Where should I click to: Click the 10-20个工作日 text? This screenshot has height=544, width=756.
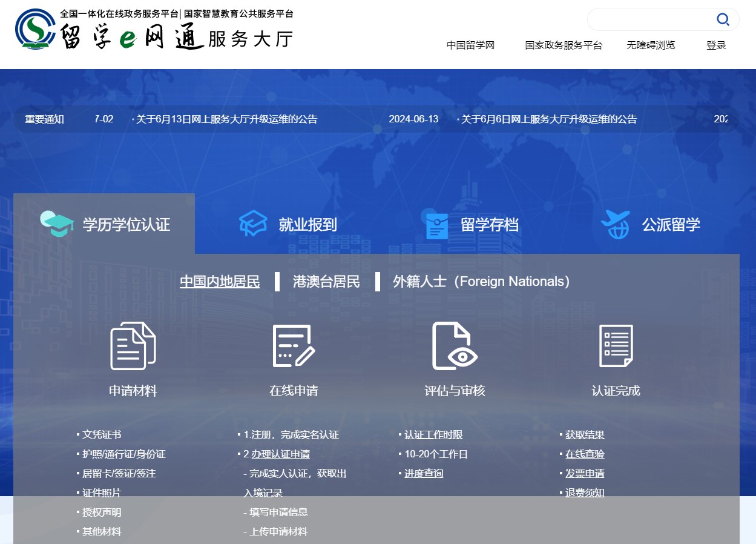coord(436,454)
